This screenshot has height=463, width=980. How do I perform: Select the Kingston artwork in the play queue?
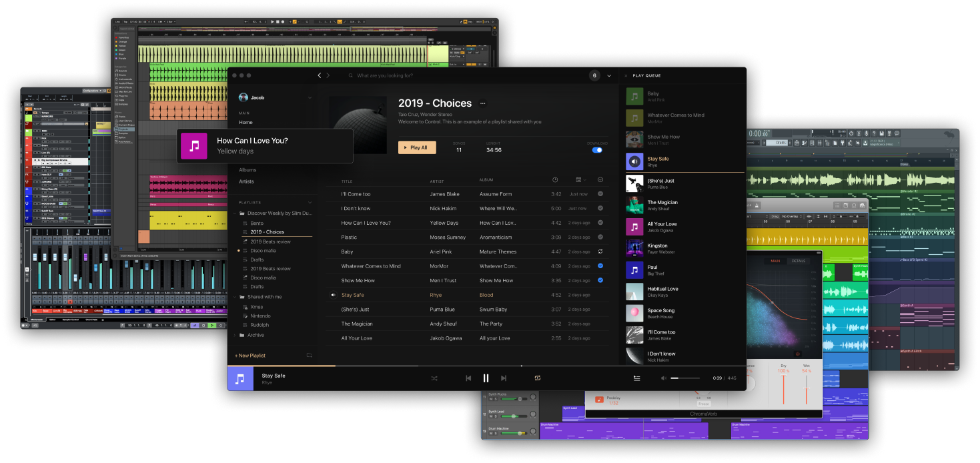pyautogui.click(x=634, y=248)
